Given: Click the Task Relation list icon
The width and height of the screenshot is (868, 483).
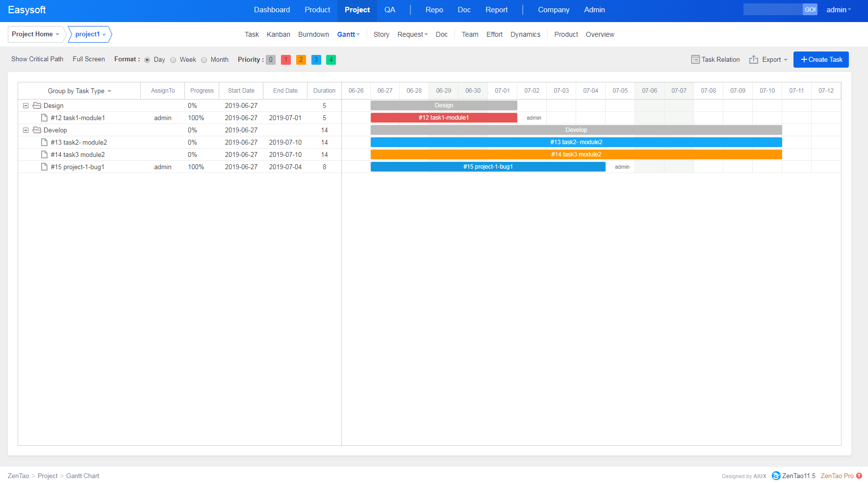Looking at the screenshot, I should (695, 59).
